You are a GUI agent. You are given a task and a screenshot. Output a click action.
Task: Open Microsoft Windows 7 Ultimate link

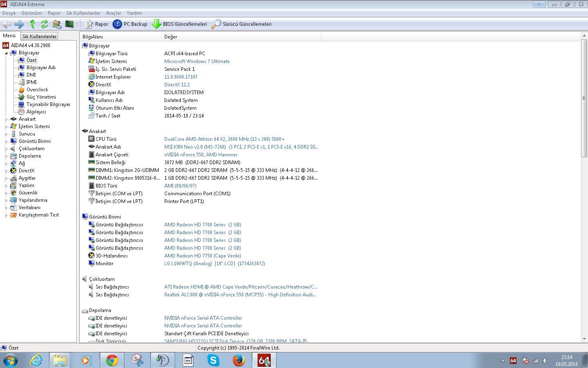click(x=197, y=61)
